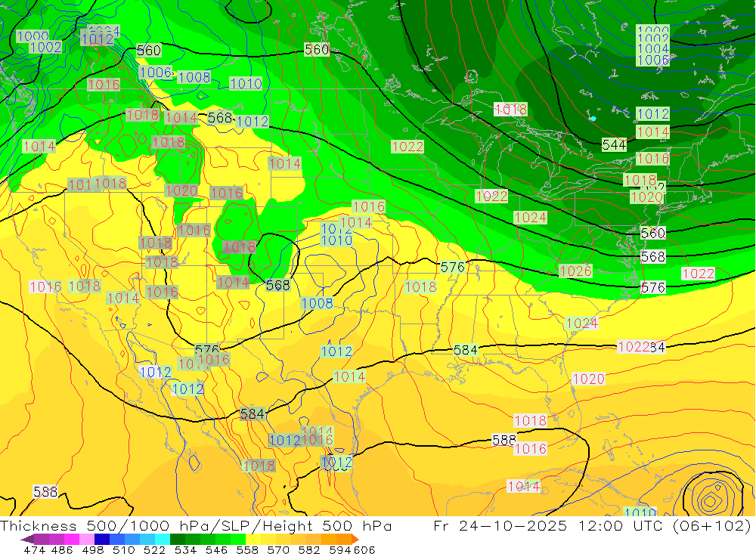Viewport: 756px width, 554px height.
Task: Select the legend value 510
Action: coord(124,549)
